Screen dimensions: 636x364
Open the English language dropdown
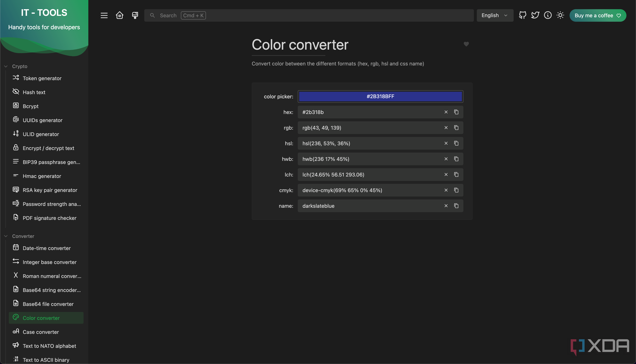click(495, 15)
